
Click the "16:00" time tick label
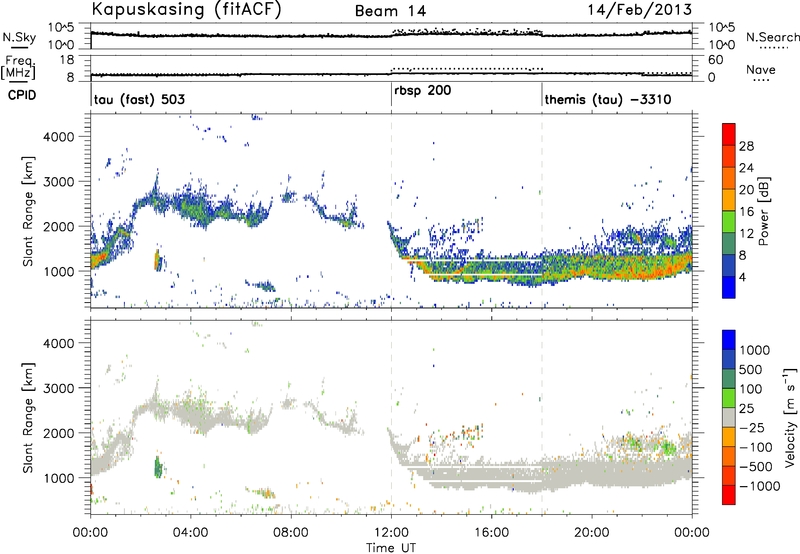click(x=491, y=533)
